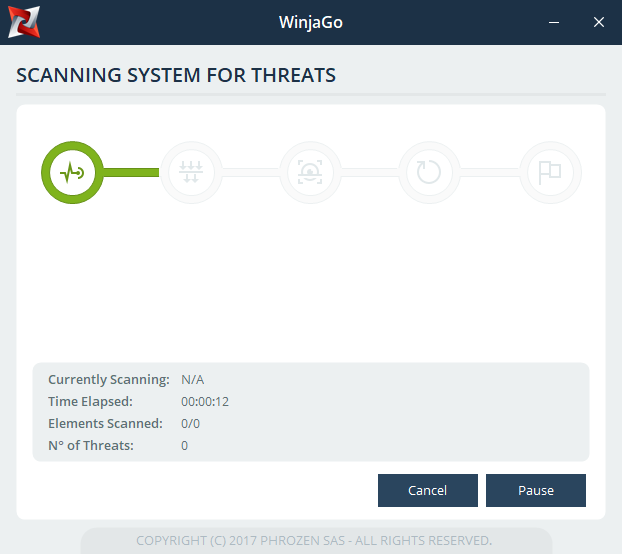The height and width of the screenshot is (554, 622).
Task: Click the green progress bar between steps
Action: click(131, 173)
